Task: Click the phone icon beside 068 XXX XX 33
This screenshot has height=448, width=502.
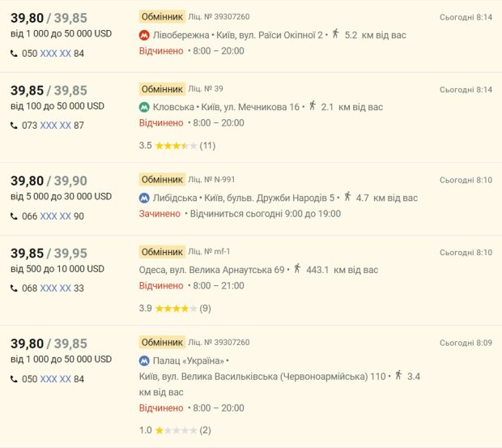Action: point(14,288)
